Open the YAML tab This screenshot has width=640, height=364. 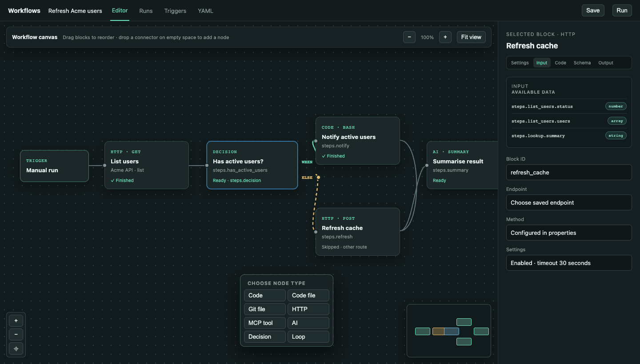click(x=205, y=11)
